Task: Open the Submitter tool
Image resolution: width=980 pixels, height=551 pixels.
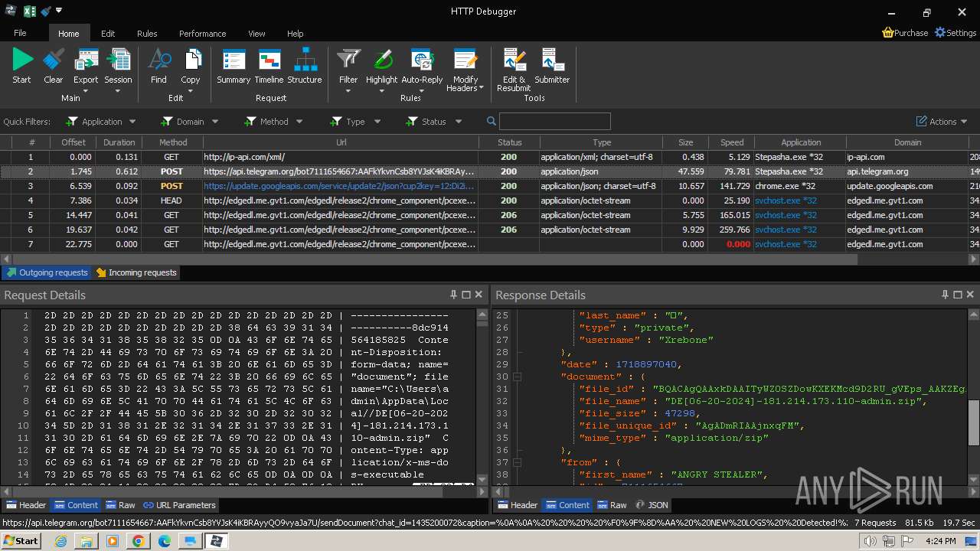Action: (552, 67)
